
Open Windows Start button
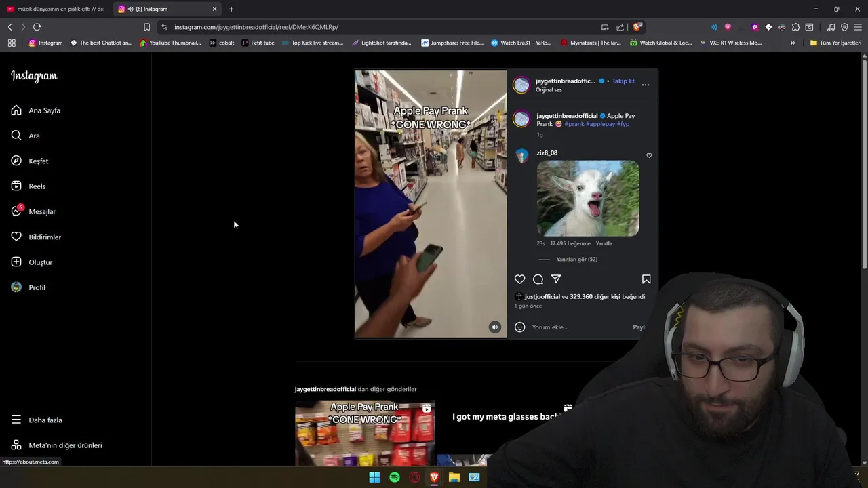374,477
